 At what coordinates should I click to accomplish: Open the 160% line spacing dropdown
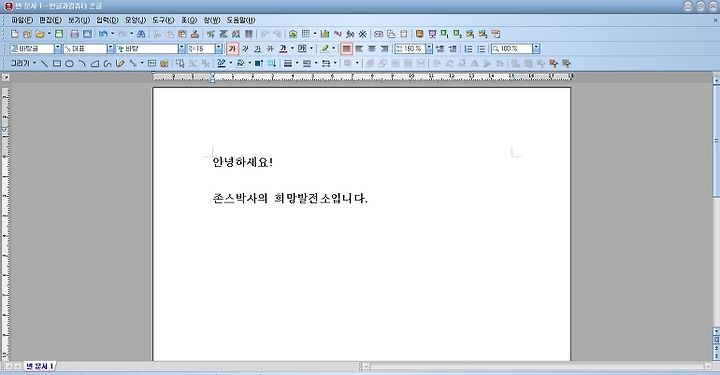point(429,49)
